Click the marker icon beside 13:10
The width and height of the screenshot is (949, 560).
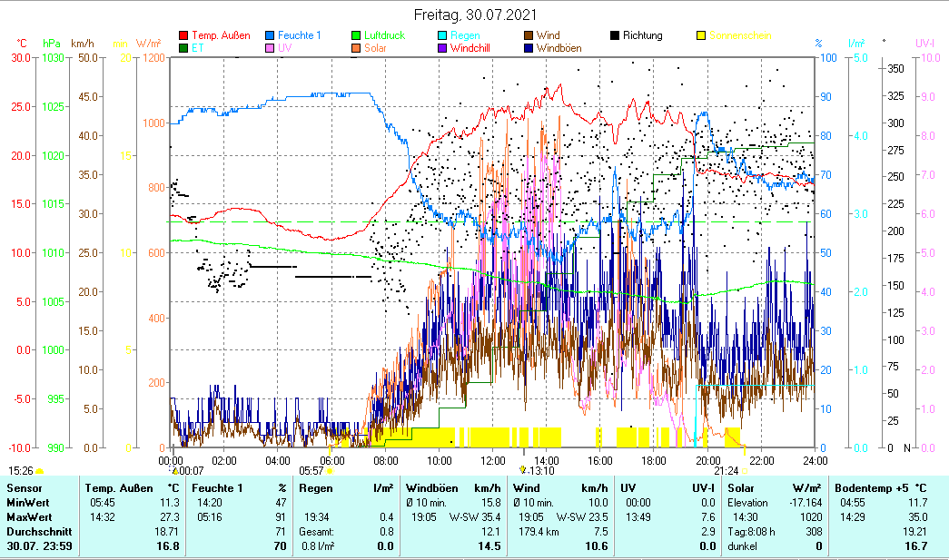(x=523, y=470)
